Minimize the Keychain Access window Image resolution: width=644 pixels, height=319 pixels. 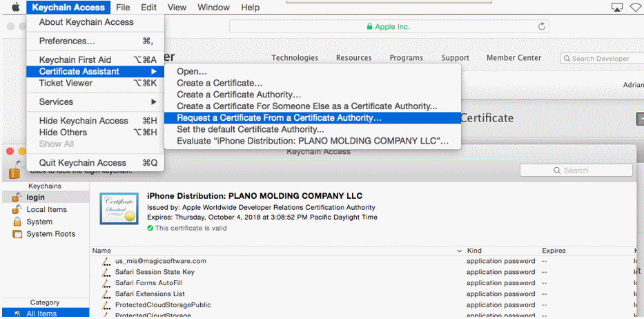coord(22,151)
